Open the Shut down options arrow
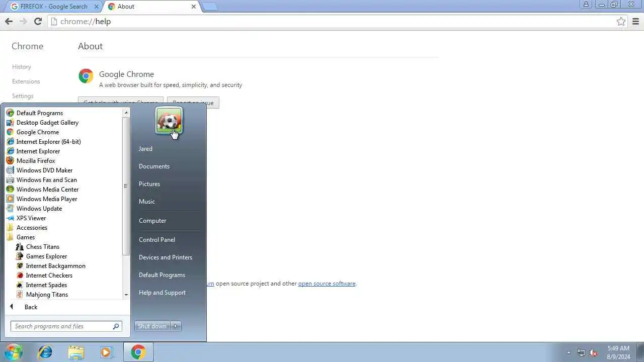The height and width of the screenshot is (362, 644). [176, 326]
